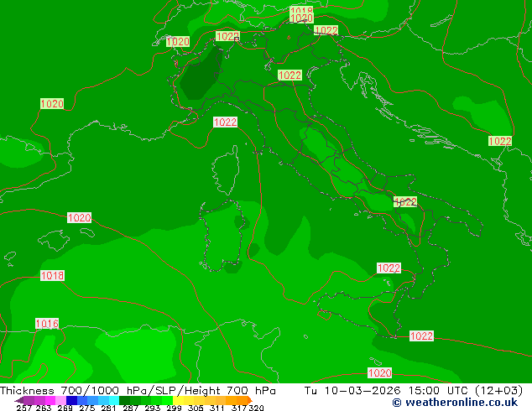
Task: Click the orange arrow at legend end
Action: pos(250,400)
